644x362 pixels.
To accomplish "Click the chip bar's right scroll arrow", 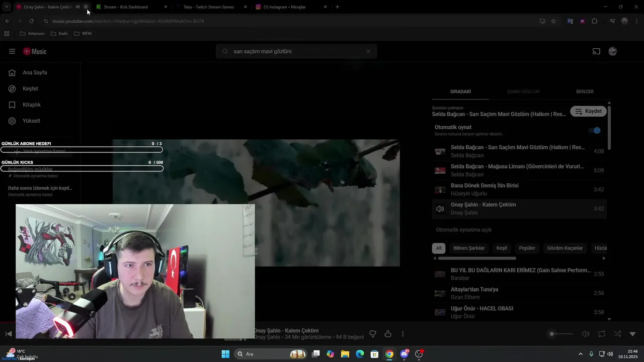I will pyautogui.click(x=604, y=258).
